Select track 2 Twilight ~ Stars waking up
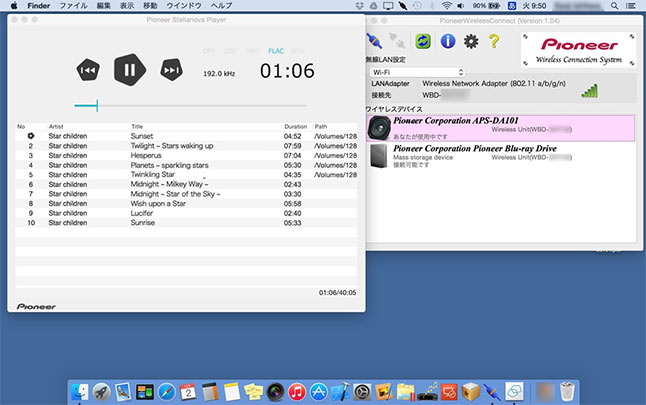 186,146
